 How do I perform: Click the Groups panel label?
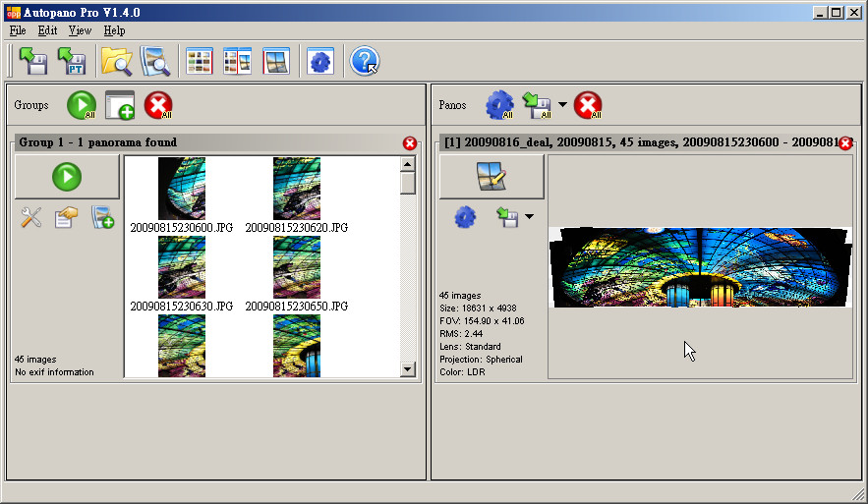[31, 105]
